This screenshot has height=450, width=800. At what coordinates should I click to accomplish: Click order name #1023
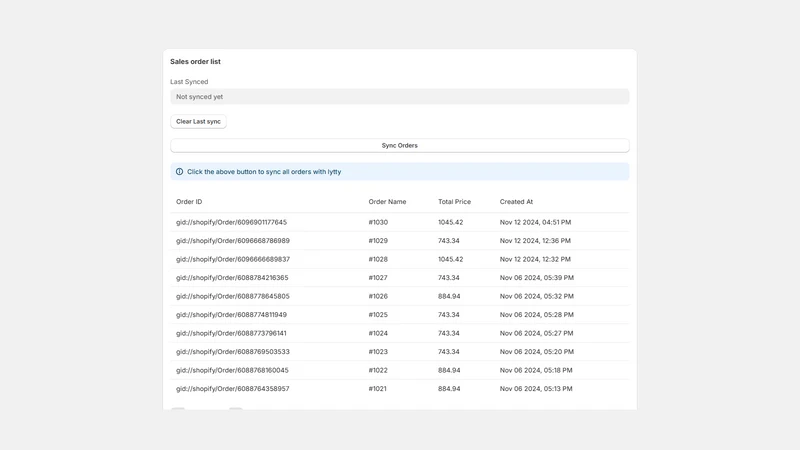pos(378,352)
